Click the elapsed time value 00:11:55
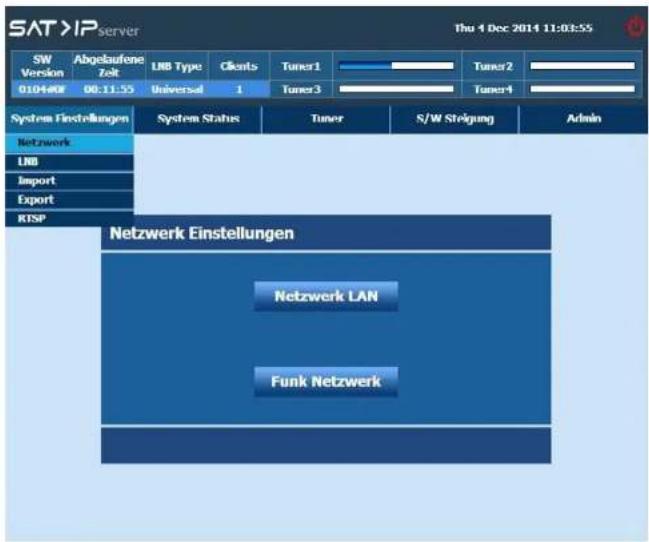This screenshot has width=649, height=542. coord(109,89)
